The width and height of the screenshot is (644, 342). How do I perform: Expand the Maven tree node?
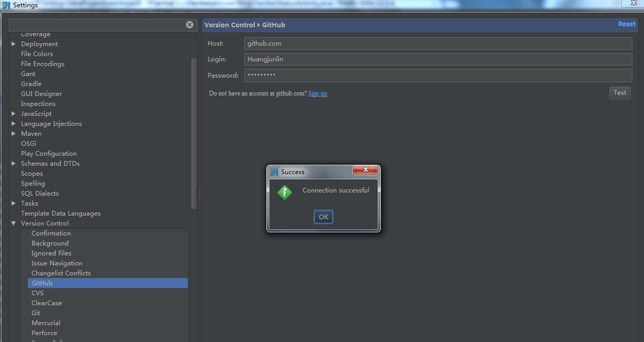tap(14, 134)
